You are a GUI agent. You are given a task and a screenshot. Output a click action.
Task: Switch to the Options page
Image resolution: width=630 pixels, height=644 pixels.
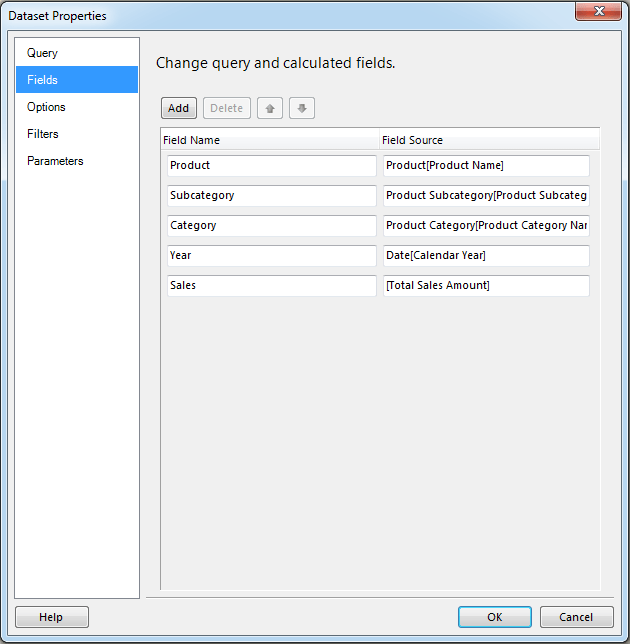pyautogui.click(x=47, y=107)
